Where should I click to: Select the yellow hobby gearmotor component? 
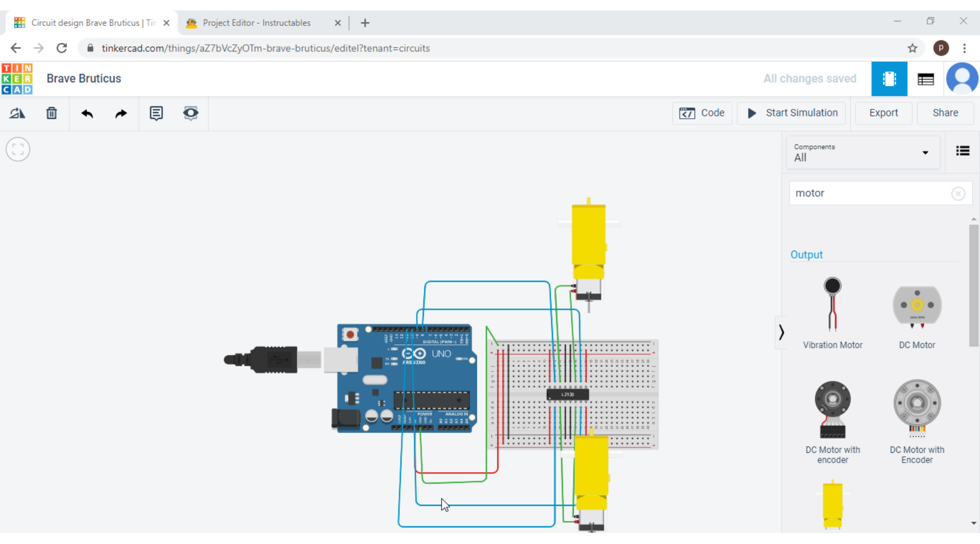tap(833, 504)
